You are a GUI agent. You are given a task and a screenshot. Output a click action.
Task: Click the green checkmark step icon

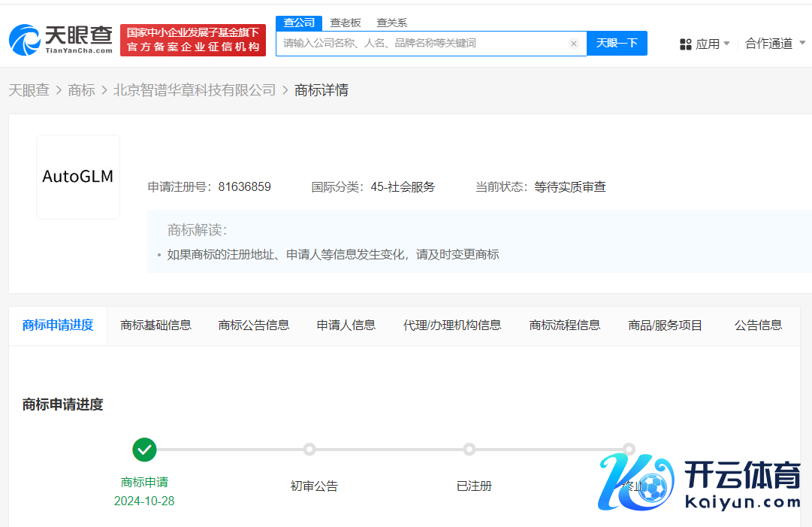click(x=144, y=450)
